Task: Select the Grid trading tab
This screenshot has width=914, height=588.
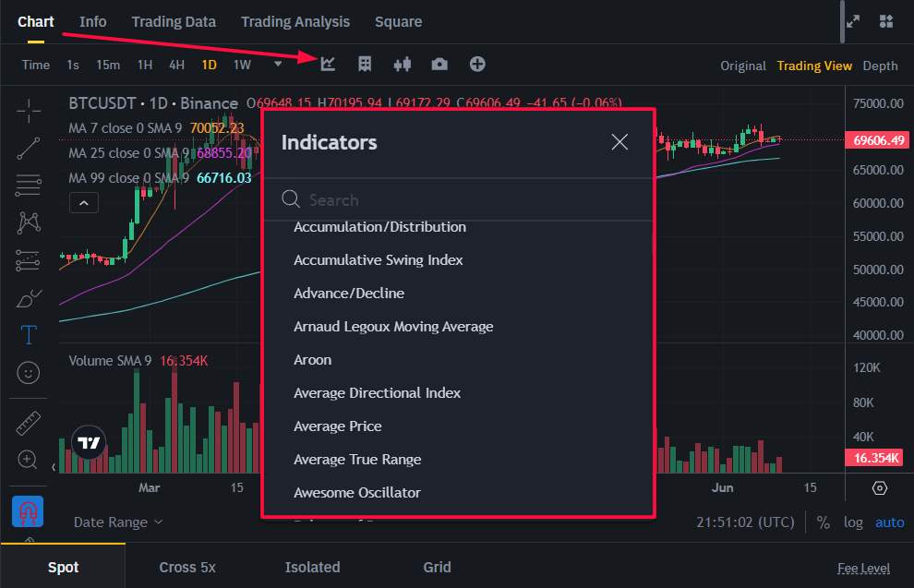Action: [438, 567]
